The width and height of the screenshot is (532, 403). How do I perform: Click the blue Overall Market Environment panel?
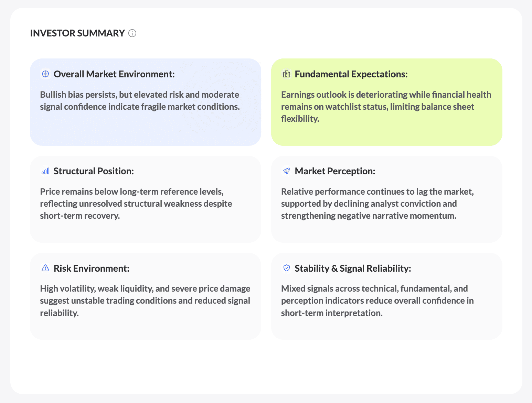145,102
